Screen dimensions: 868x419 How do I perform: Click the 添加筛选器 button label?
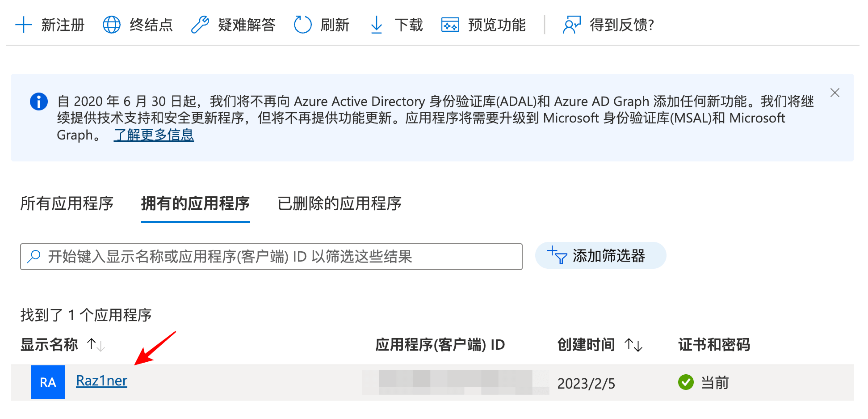[608, 256]
